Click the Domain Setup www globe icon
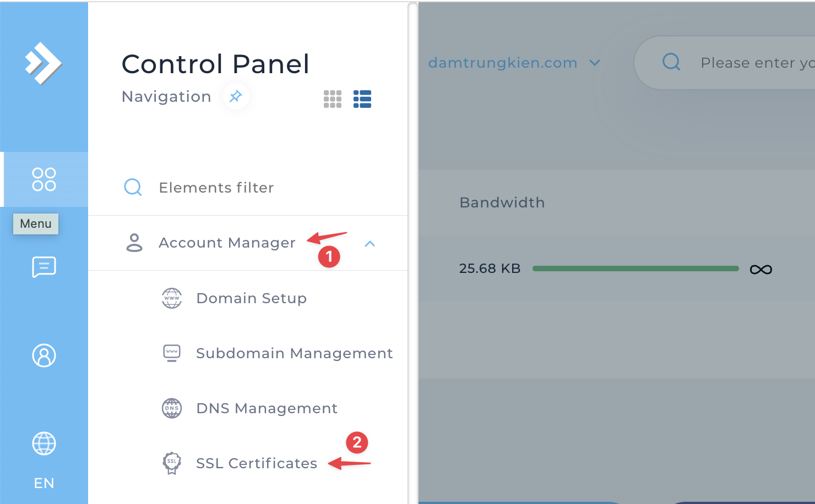This screenshot has width=815, height=504. [x=172, y=298]
